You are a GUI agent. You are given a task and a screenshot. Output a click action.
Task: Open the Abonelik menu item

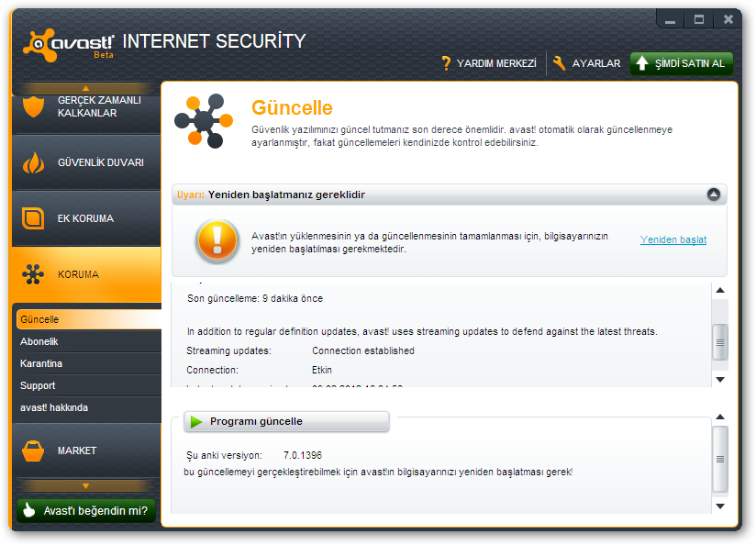pos(39,341)
